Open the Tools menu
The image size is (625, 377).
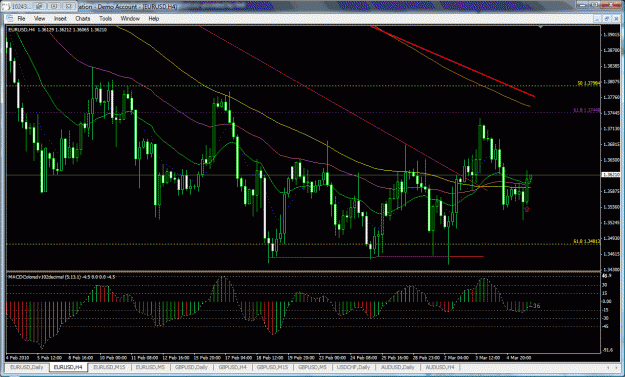click(105, 18)
